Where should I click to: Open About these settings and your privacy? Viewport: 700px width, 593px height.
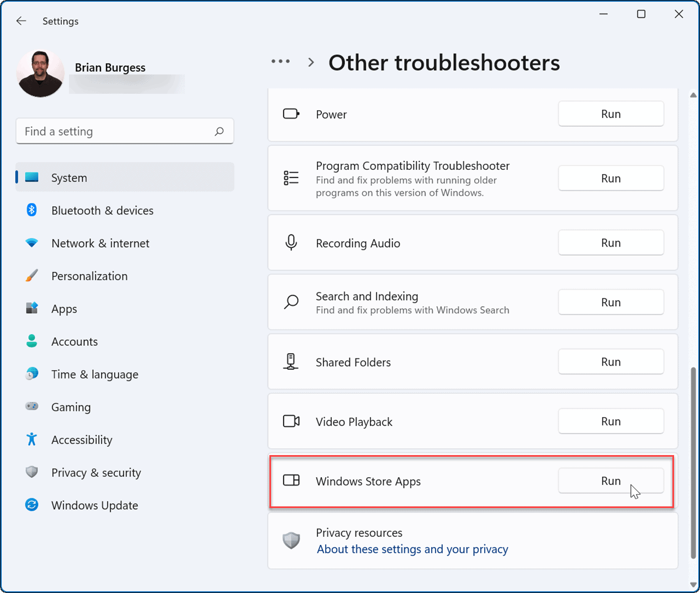pos(412,549)
